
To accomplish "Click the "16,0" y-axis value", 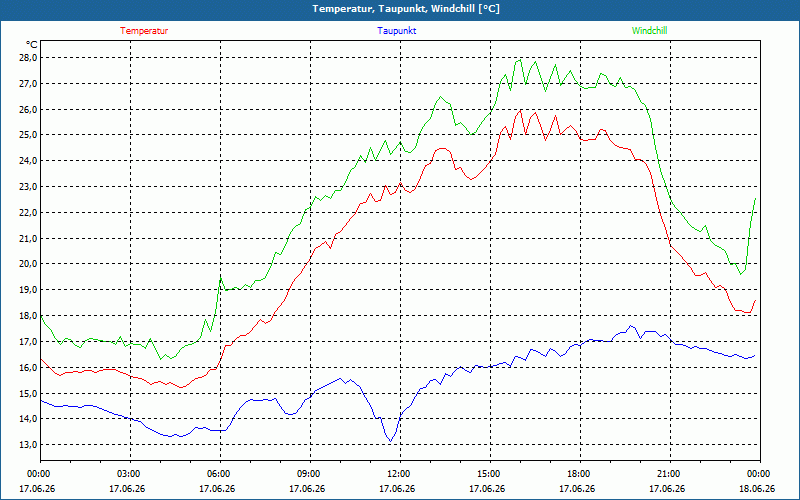I will [29, 367].
